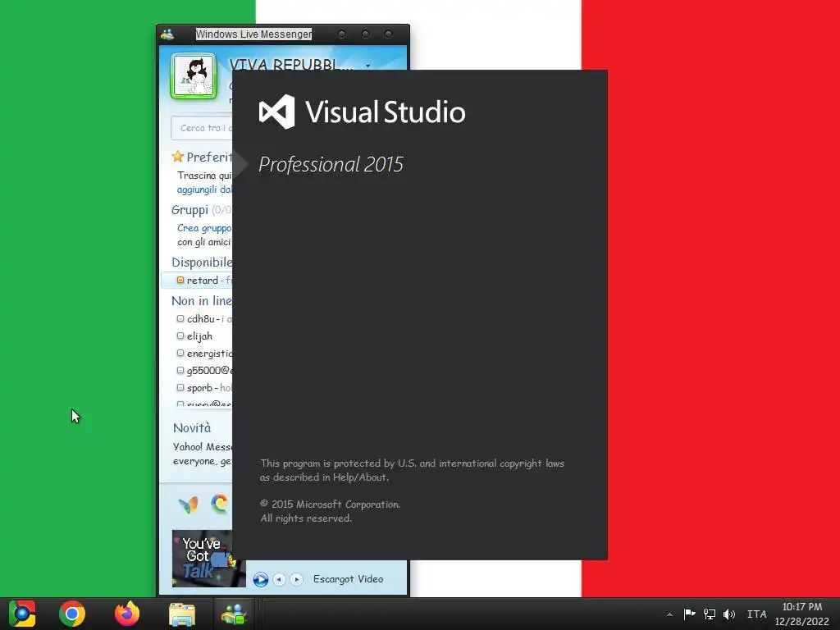The image size is (840, 630).
Task: Open Action Center flag tray icon
Action: point(689,614)
